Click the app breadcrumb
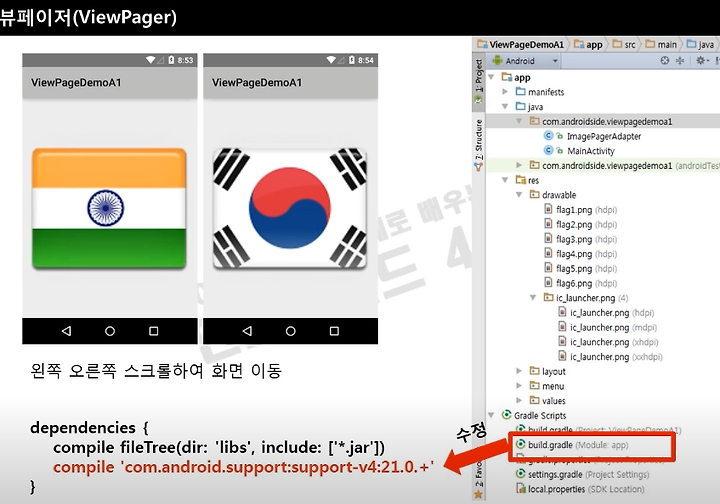The width and height of the screenshot is (720, 504). coord(589,45)
